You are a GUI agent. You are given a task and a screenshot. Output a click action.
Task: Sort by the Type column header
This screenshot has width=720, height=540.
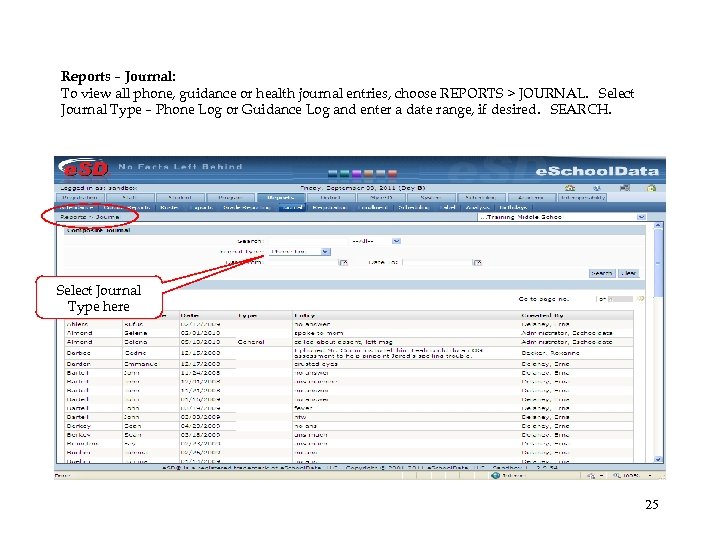[x=248, y=315]
